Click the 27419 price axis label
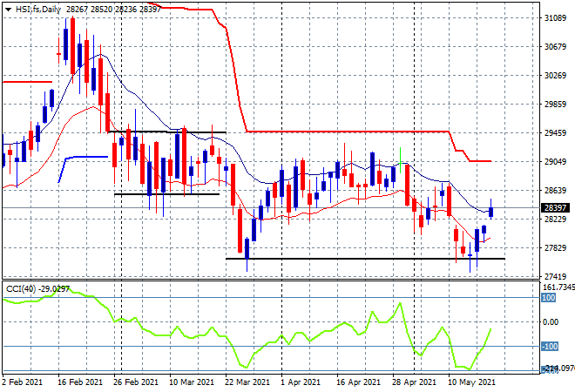575x392 pixels. pos(555,276)
